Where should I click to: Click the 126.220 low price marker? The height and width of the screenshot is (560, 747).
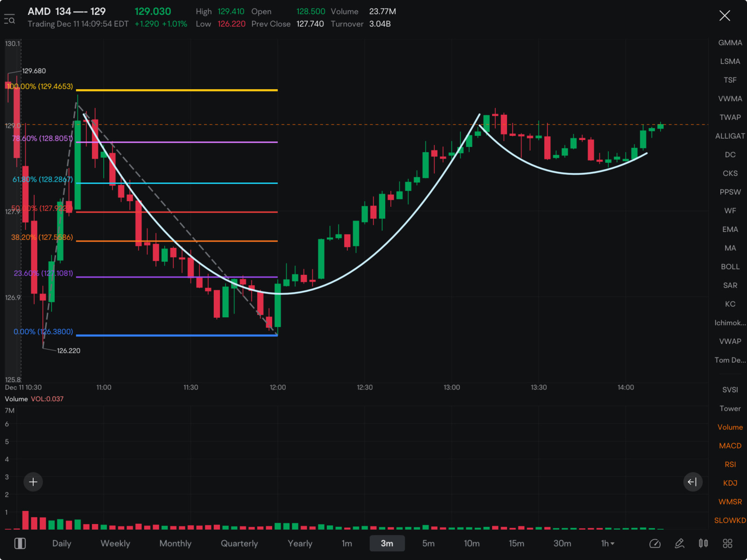coord(69,350)
